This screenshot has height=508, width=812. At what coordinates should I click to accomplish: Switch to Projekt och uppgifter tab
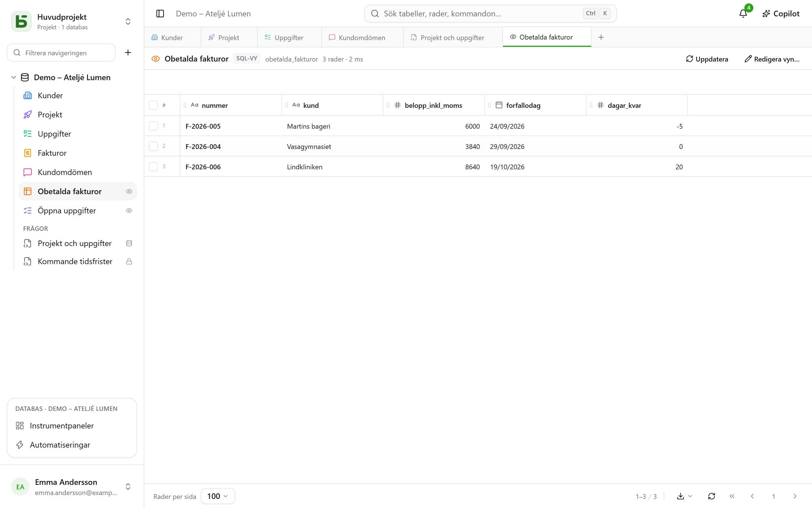tap(453, 37)
